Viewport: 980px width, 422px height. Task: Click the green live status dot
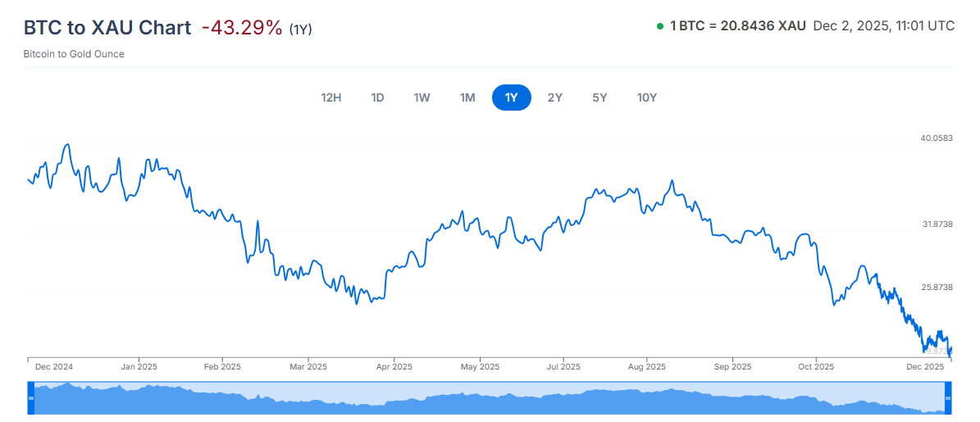(x=659, y=26)
